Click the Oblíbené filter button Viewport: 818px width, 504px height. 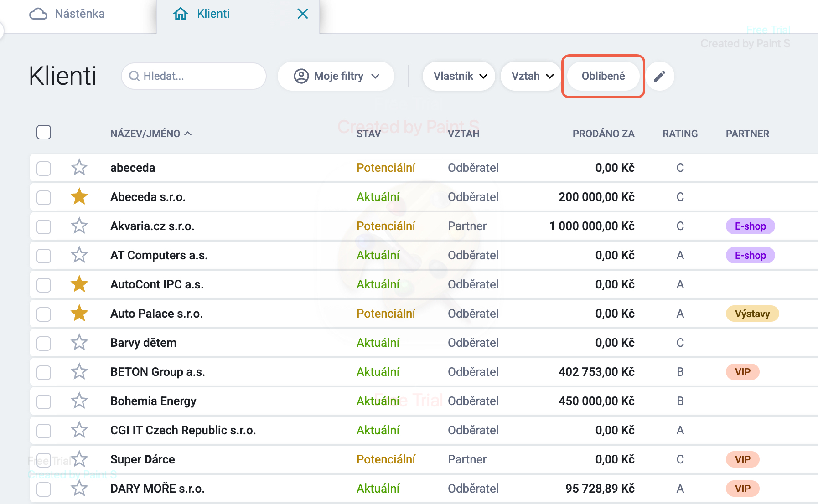pyautogui.click(x=603, y=76)
